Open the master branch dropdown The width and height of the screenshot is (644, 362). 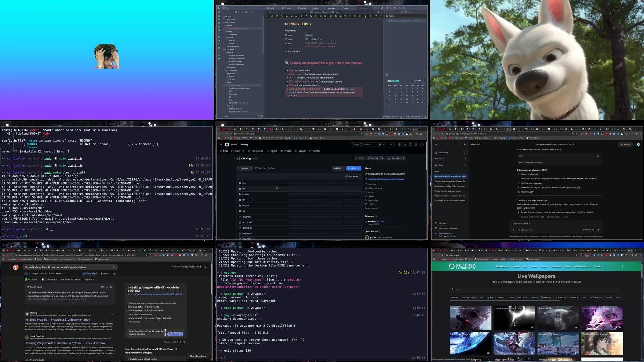coord(244,168)
